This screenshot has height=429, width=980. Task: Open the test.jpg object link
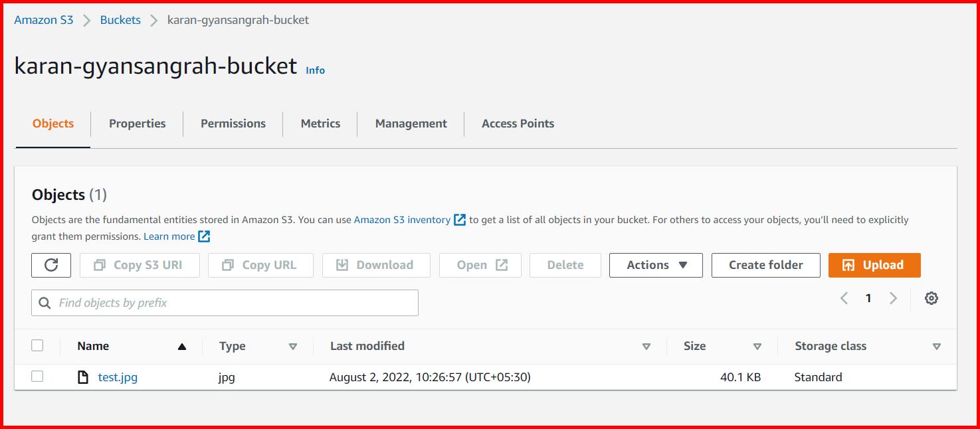coord(117,377)
